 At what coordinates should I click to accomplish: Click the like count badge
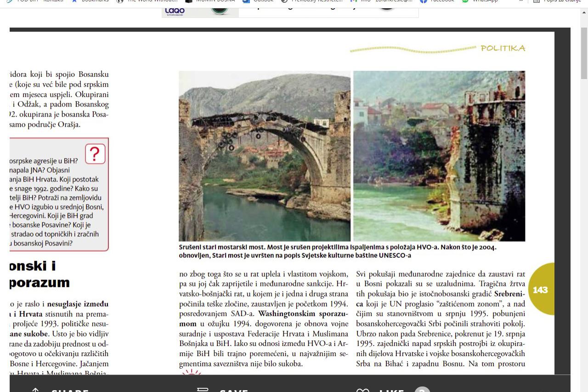[x=422, y=390]
